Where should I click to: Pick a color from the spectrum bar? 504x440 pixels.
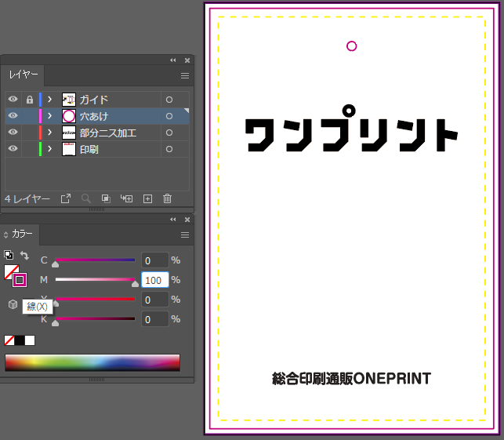tap(92, 362)
